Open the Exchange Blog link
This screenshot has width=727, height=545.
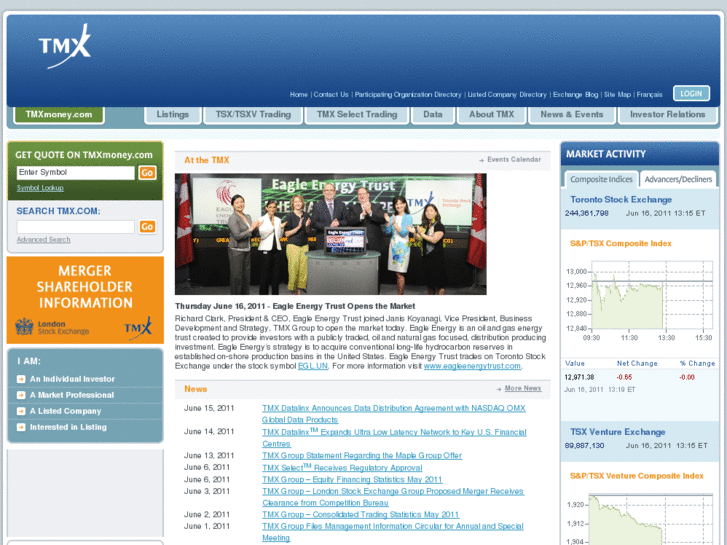pyautogui.click(x=575, y=95)
